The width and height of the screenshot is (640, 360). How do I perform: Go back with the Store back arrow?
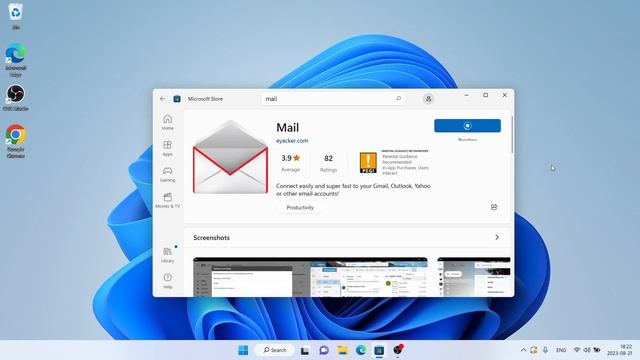(x=162, y=99)
